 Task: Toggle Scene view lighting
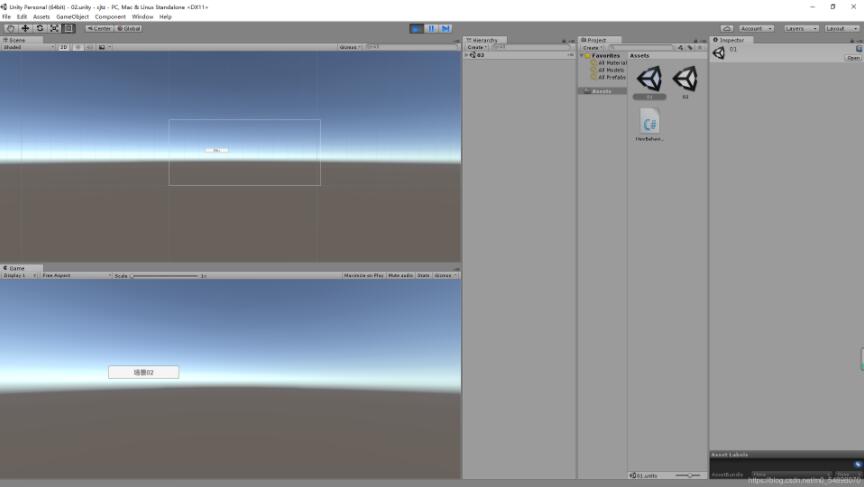coord(78,47)
